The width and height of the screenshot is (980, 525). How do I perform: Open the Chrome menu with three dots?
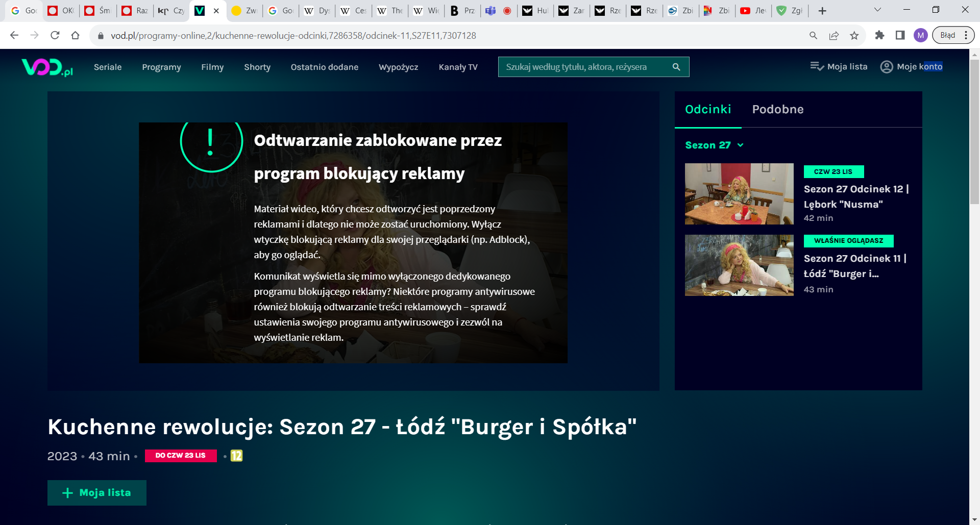coord(966,35)
